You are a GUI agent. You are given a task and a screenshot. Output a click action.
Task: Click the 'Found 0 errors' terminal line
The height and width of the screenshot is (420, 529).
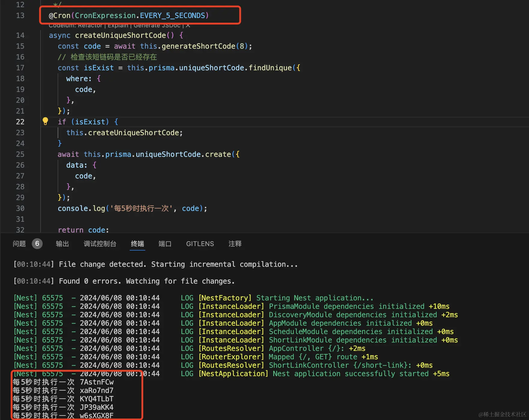tap(124, 281)
